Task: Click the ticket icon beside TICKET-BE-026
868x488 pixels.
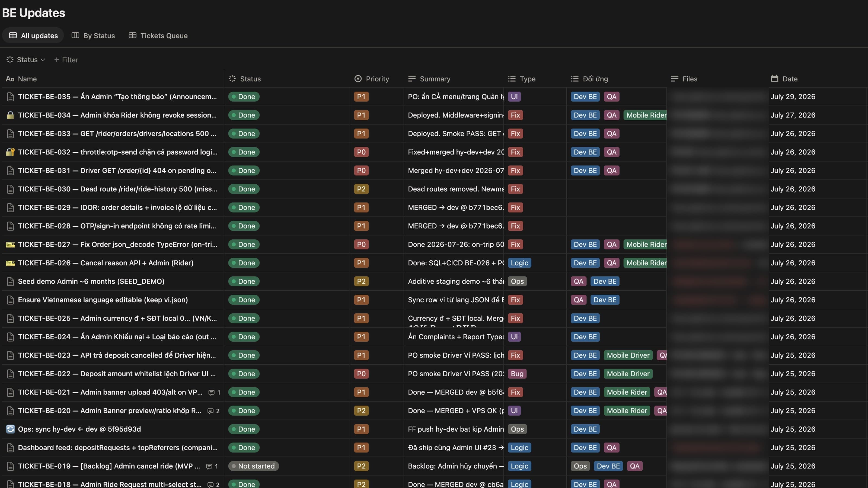Action: (11, 263)
